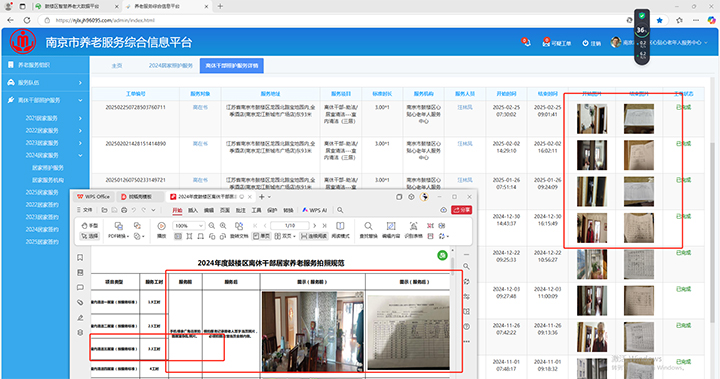Click the WPS print icon

pos(124,210)
